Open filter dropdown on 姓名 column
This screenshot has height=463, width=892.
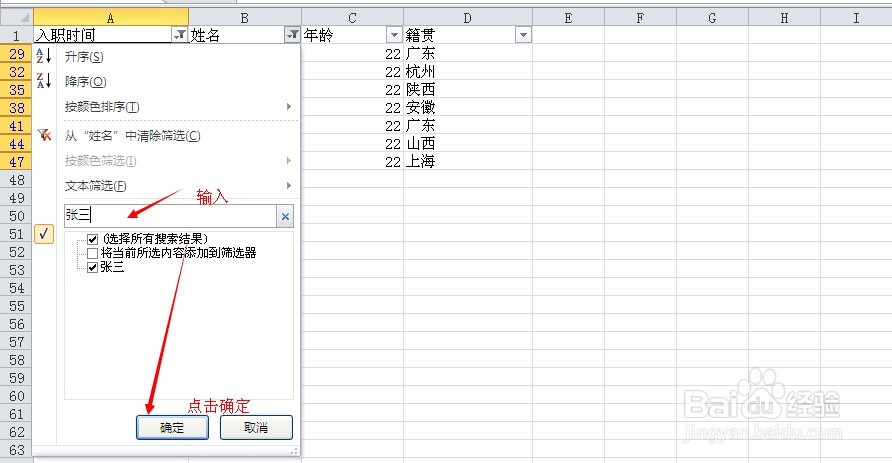(292, 35)
